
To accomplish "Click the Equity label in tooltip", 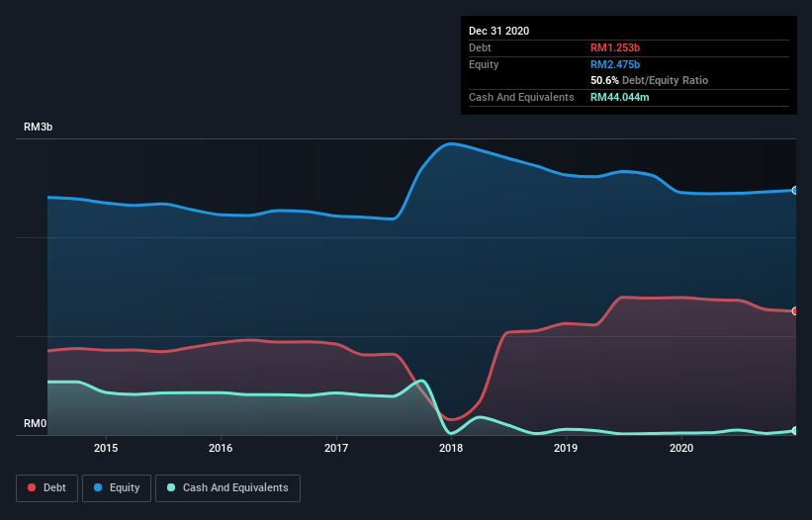I will click(x=484, y=64).
